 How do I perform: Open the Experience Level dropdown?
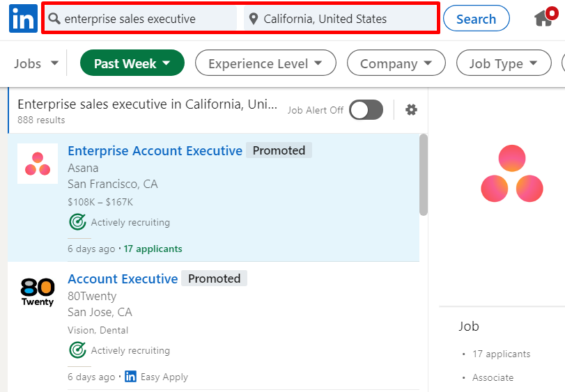click(x=265, y=63)
